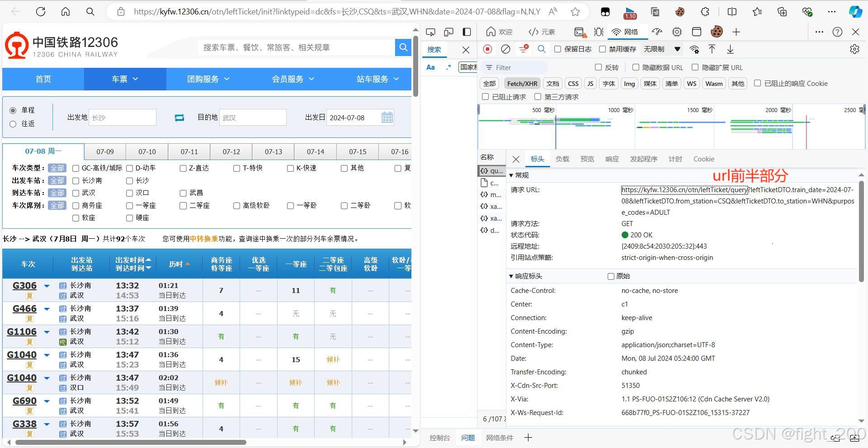
Task: Open the DevTools more options ellipsis menu
Action: (x=819, y=32)
